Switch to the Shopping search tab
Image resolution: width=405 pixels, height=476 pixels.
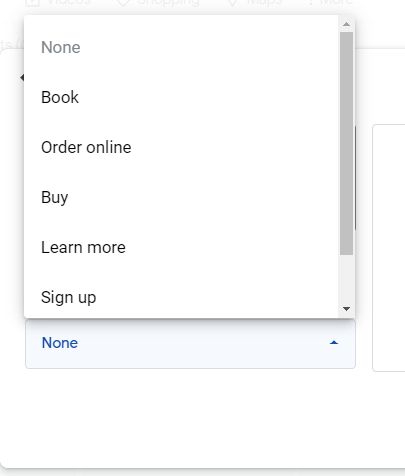pos(158,3)
